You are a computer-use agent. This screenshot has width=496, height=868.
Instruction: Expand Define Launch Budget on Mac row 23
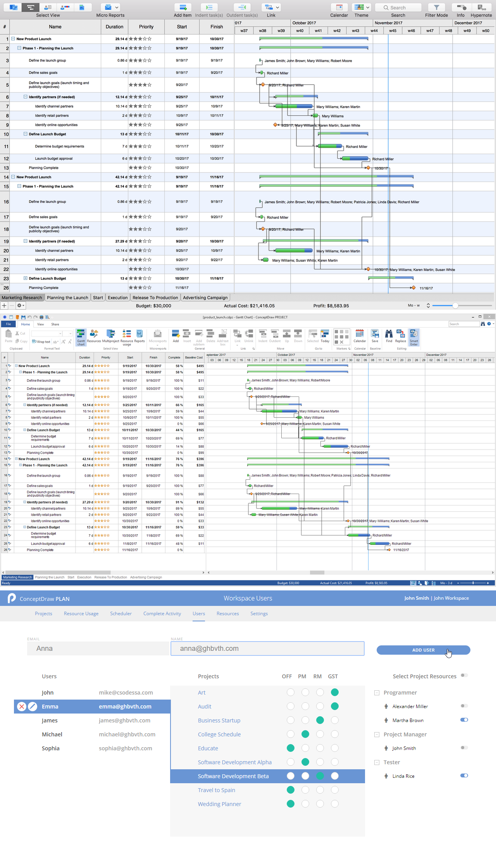point(26,278)
